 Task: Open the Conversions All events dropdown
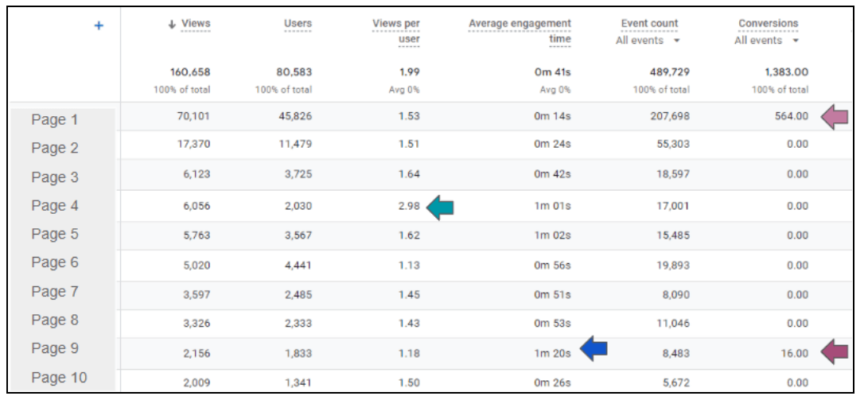coord(768,40)
